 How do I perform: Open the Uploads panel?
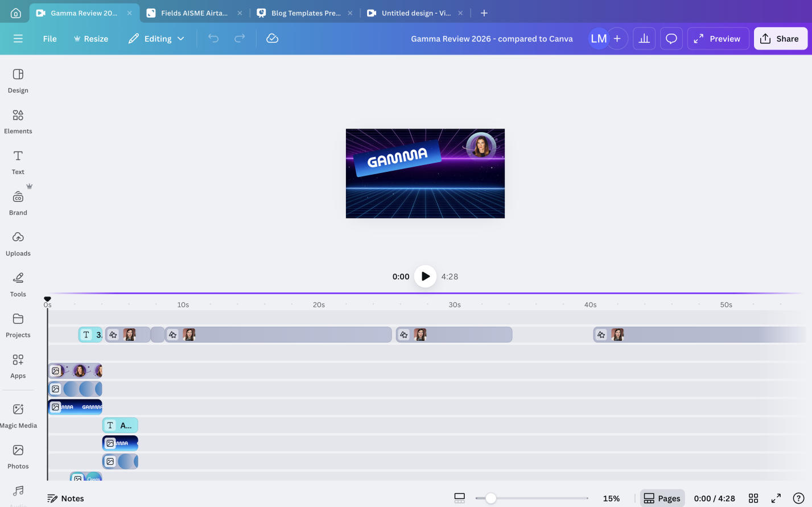tap(18, 242)
